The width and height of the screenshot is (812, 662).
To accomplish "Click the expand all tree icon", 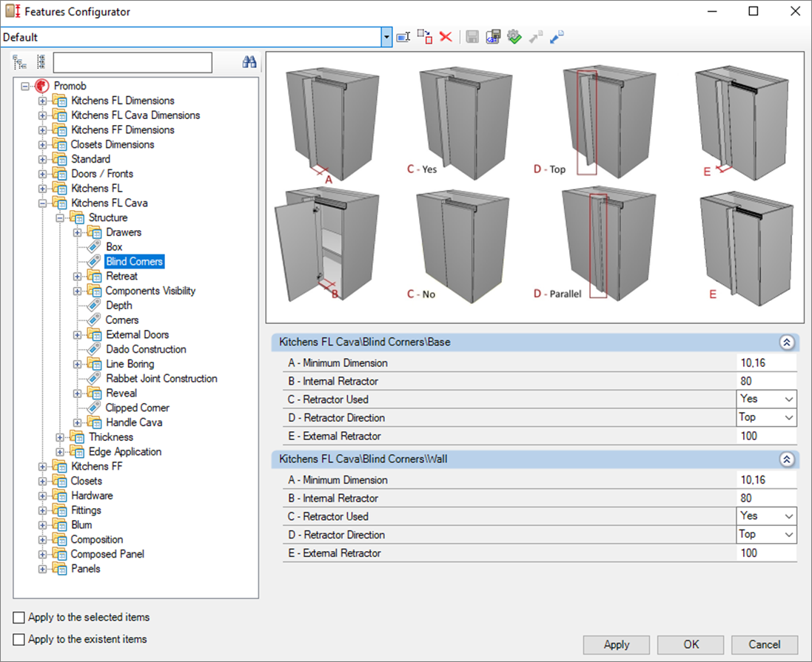I will [20, 62].
